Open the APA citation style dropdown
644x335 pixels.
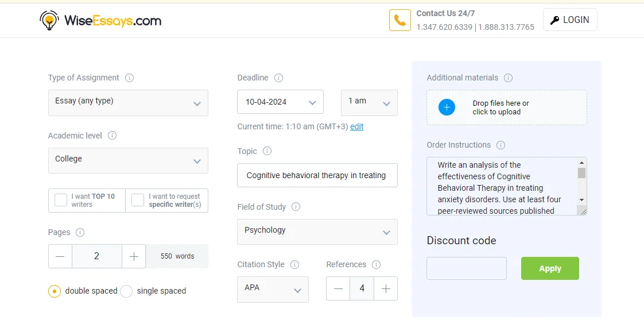click(273, 290)
